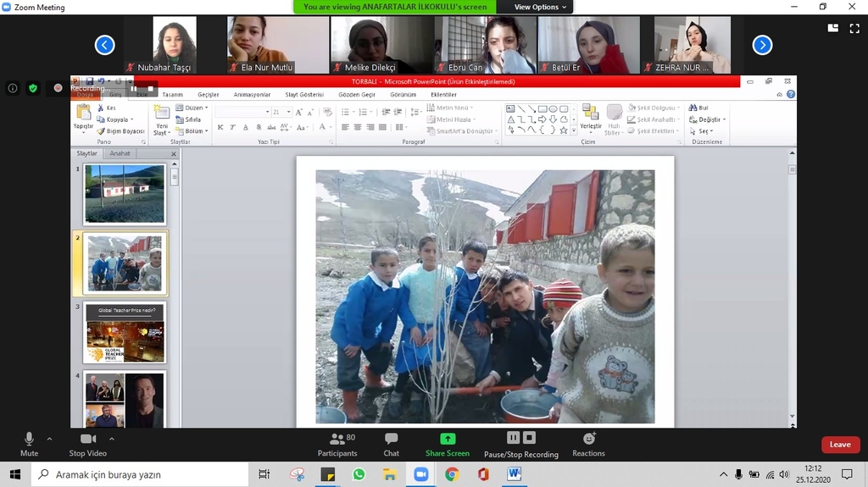Switch to the Anahat outline tab
The height and width of the screenshot is (487, 868).
120,153
